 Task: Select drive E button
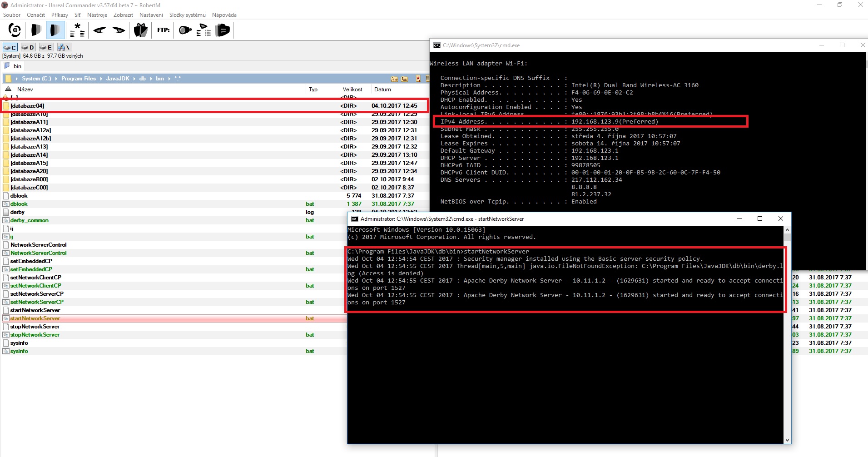pos(46,47)
